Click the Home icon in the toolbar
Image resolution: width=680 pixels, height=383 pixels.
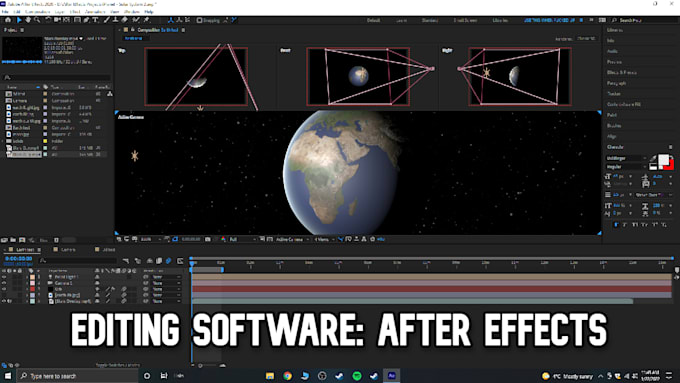pos(8,20)
